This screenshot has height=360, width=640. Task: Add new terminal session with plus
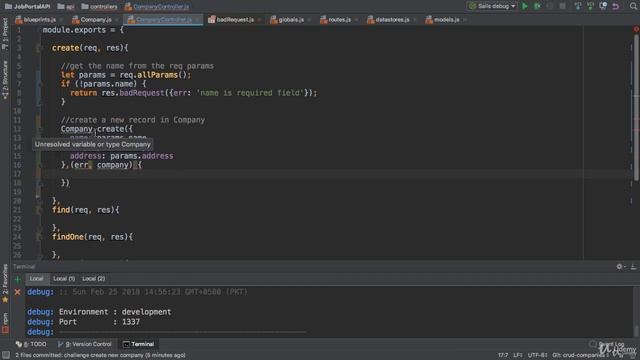18,280
